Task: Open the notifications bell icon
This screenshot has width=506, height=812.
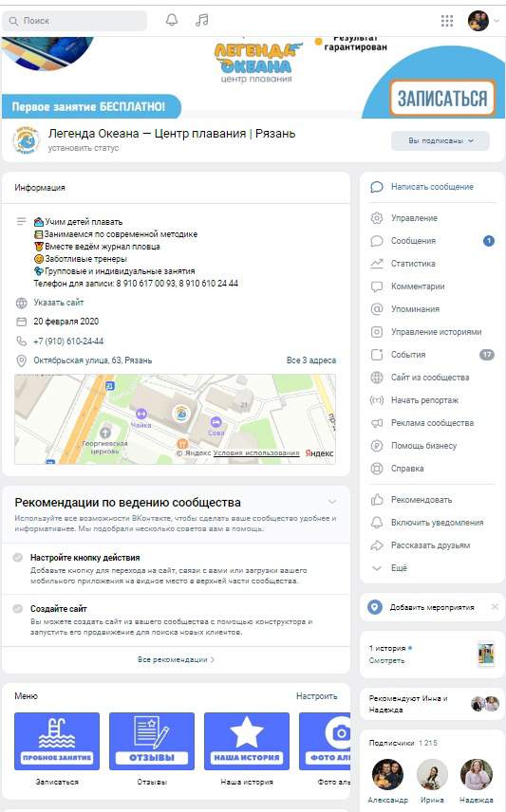Action: [x=172, y=20]
